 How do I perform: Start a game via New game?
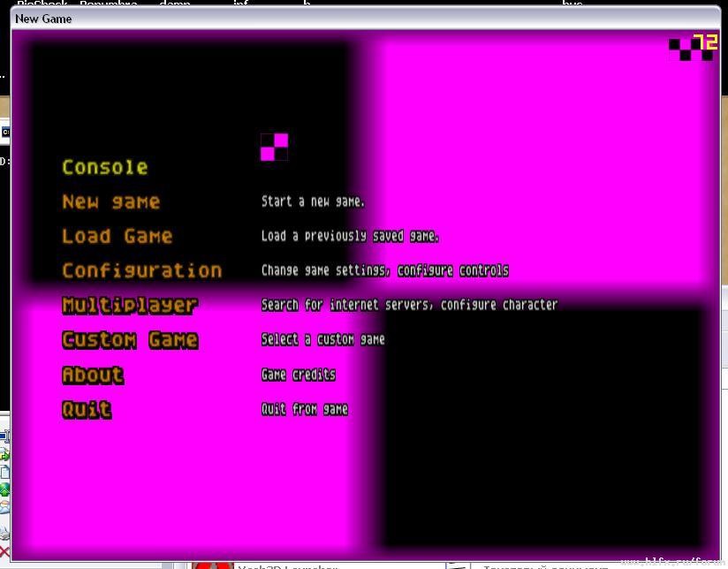click(110, 202)
